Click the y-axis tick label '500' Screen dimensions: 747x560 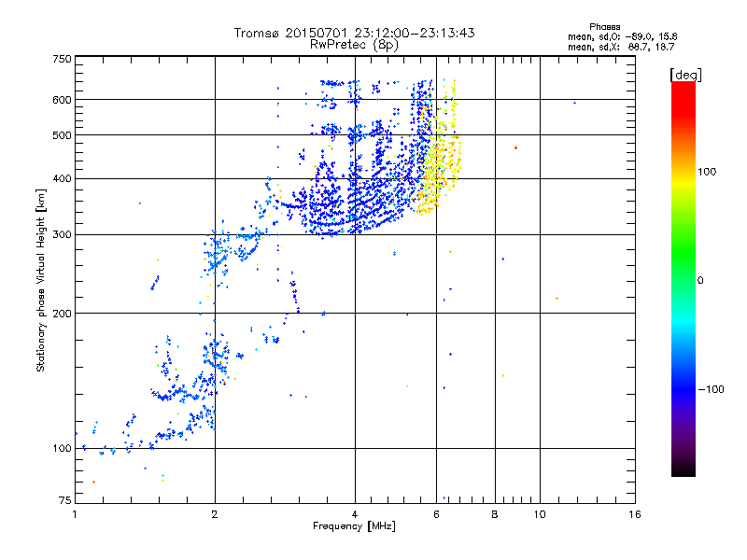tap(62, 135)
